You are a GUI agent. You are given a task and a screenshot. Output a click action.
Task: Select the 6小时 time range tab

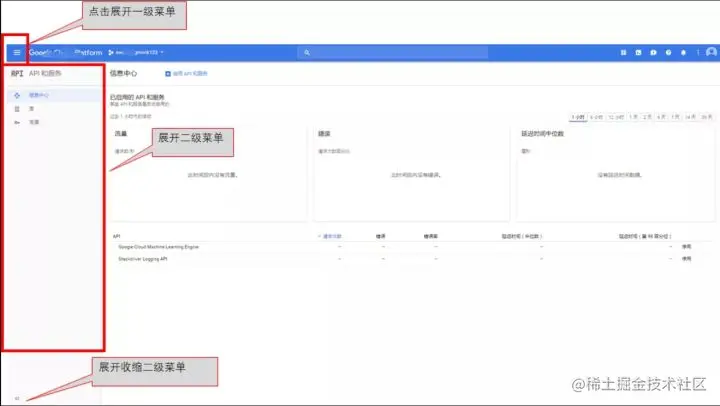click(x=596, y=117)
